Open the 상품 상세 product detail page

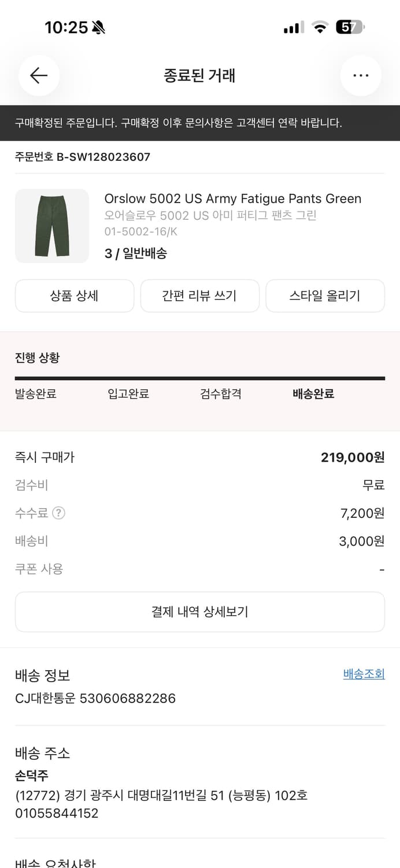[x=74, y=296]
